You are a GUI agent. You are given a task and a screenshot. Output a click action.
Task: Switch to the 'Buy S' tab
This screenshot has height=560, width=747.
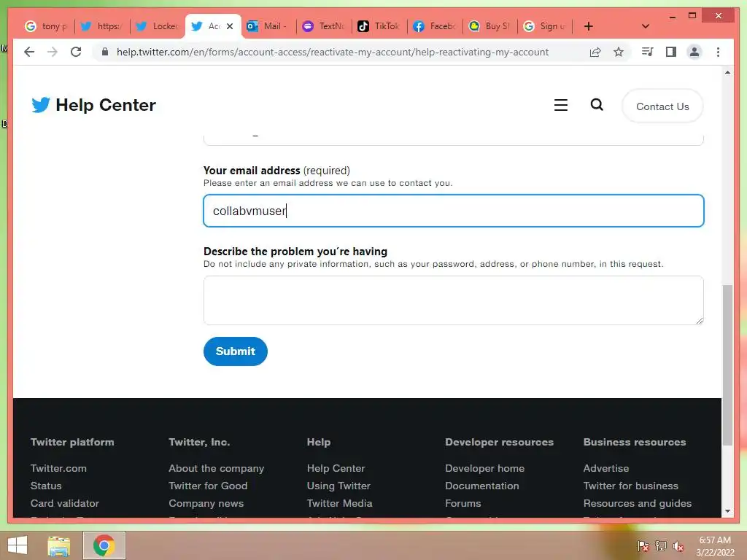pos(489,26)
